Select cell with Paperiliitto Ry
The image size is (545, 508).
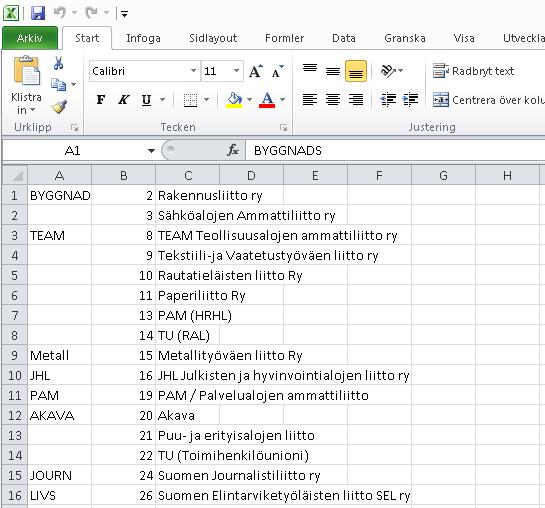pos(188,295)
